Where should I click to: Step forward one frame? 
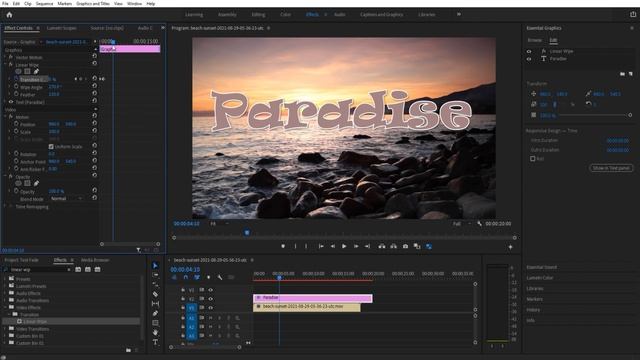tap(356, 246)
